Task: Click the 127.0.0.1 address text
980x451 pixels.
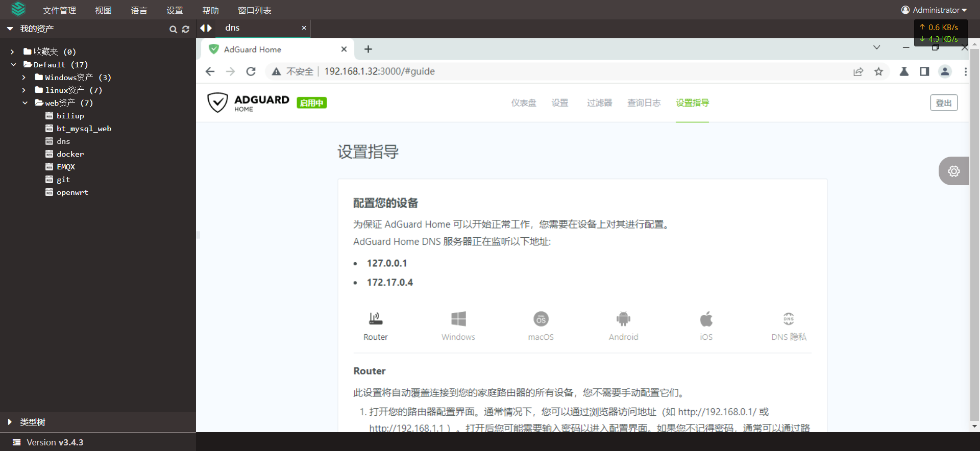Action: [387, 263]
